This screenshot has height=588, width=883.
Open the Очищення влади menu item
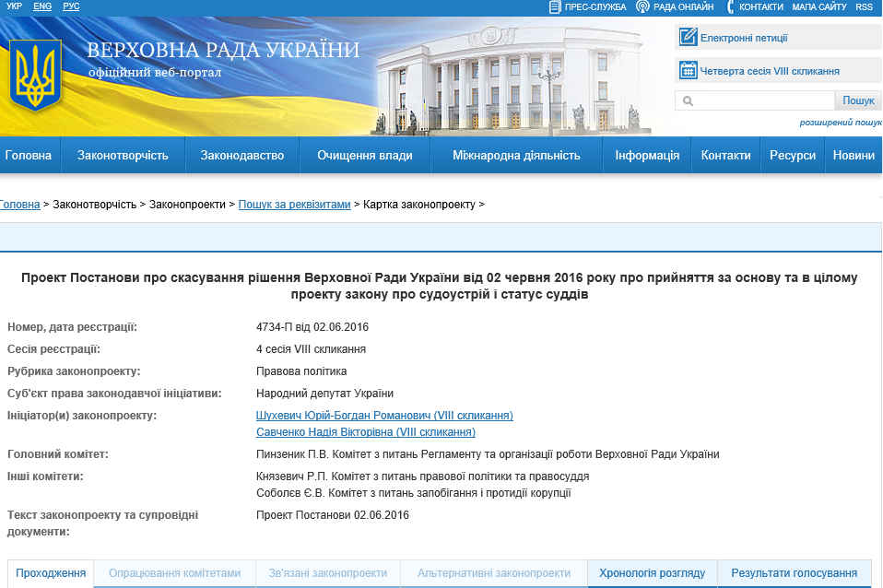click(x=365, y=156)
